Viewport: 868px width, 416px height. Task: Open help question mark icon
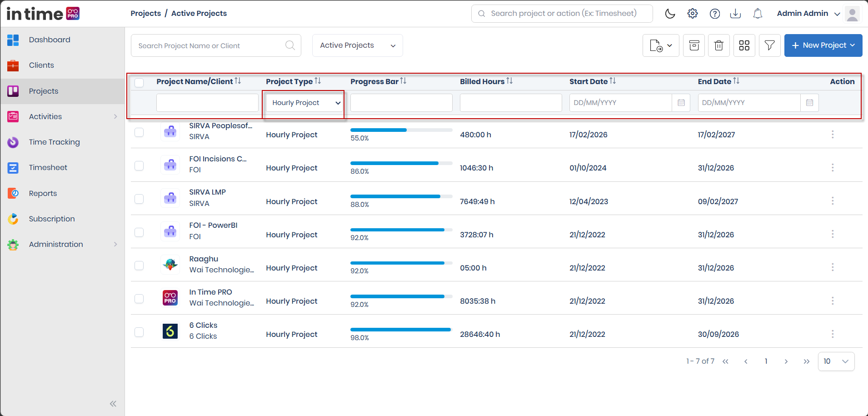pyautogui.click(x=715, y=14)
